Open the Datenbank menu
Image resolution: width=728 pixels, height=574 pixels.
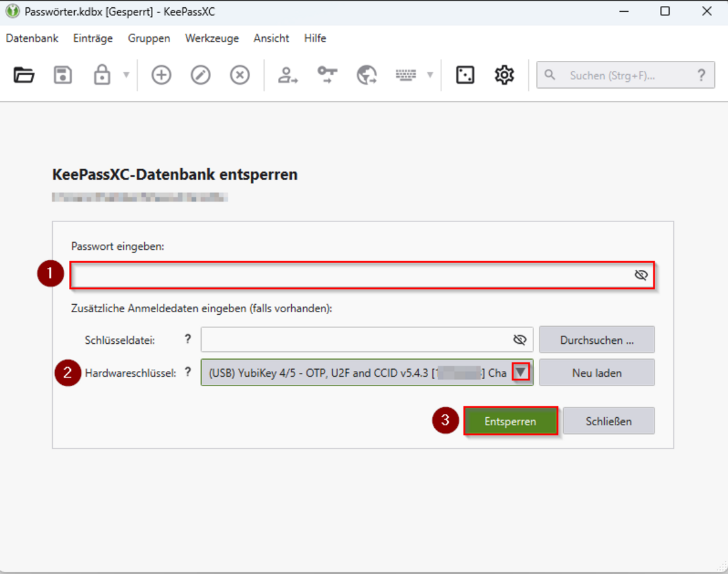click(x=32, y=38)
